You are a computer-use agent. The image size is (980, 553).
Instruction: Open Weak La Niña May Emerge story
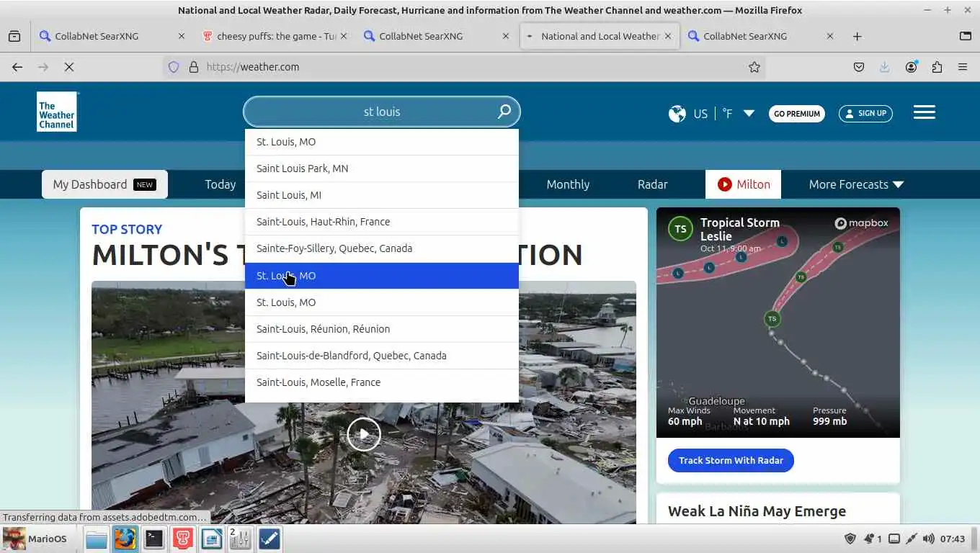tap(757, 511)
